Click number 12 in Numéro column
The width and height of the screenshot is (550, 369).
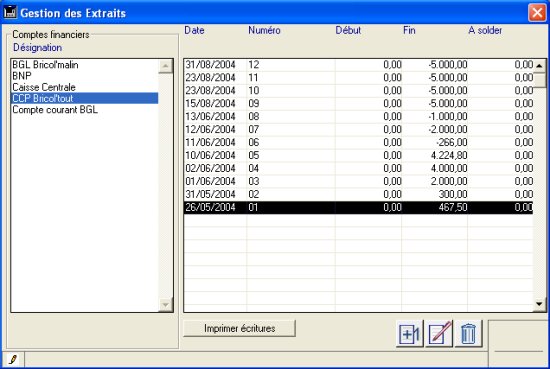[x=254, y=65]
